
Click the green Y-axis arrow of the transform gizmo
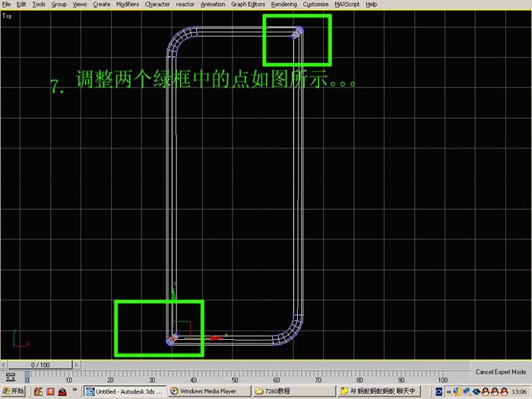[174, 293]
